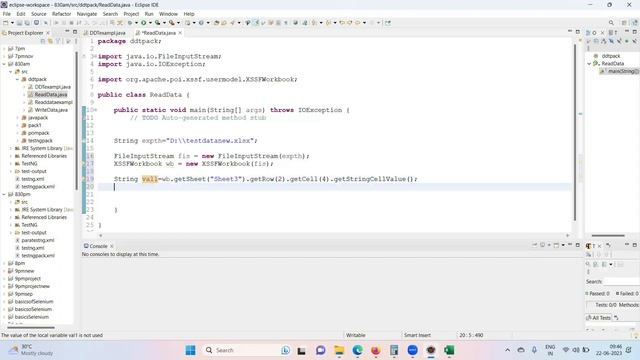The image size is (640, 360).
Task: Click the green Run button in toolbar
Action: (x=144, y=23)
